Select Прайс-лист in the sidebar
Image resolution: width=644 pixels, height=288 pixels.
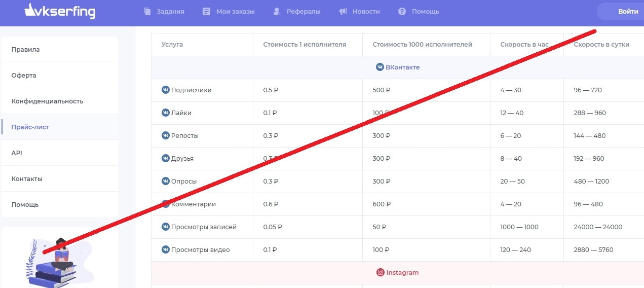[30, 127]
